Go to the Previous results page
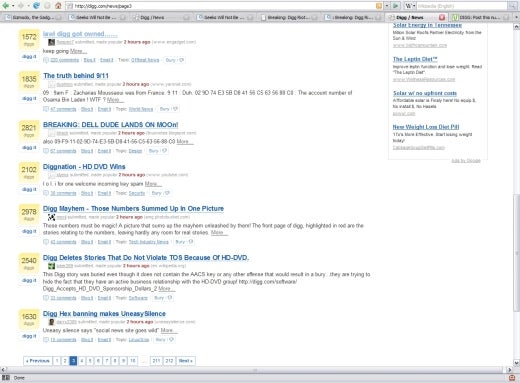Image resolution: width=520 pixels, height=383 pixels. pos(38,361)
